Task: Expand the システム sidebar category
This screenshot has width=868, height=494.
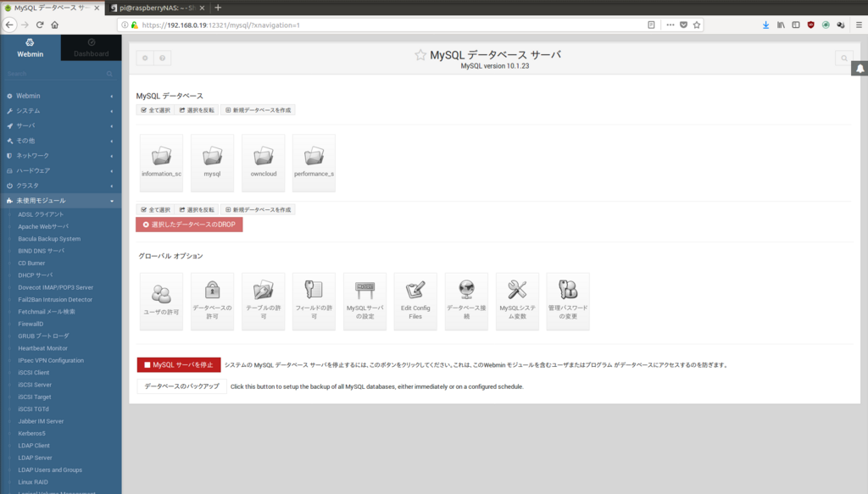Action: click(x=60, y=111)
